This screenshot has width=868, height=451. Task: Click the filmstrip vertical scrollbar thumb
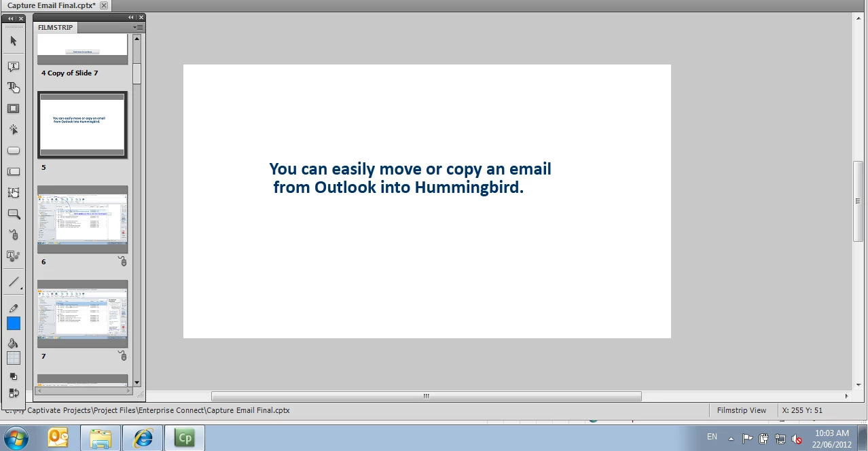(137, 73)
